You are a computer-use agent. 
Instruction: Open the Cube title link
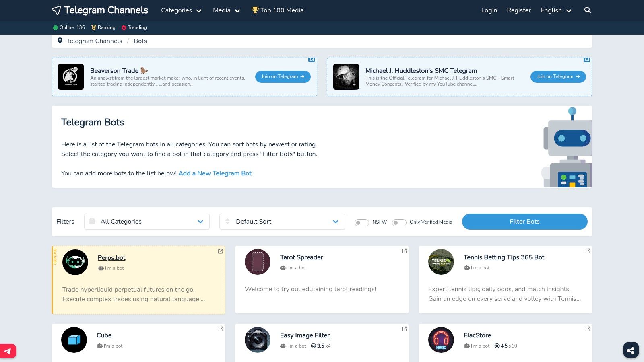click(104, 335)
